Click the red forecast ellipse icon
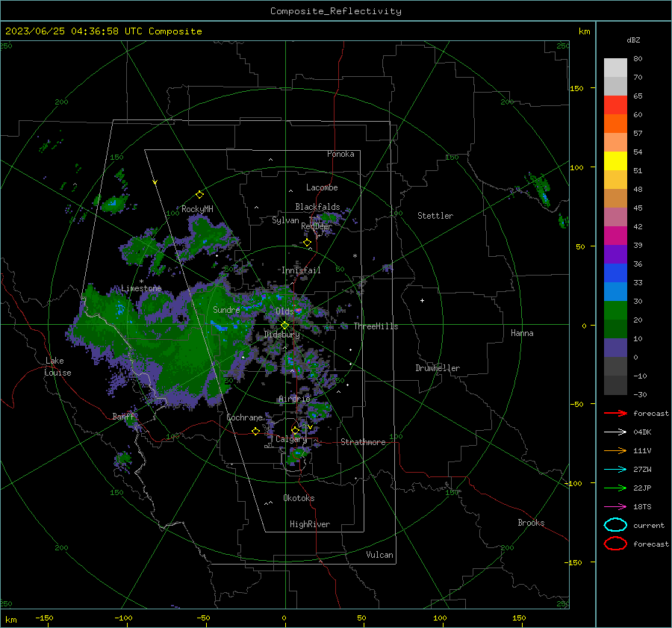Image resolution: width=672 pixels, height=628 pixels. (x=615, y=544)
